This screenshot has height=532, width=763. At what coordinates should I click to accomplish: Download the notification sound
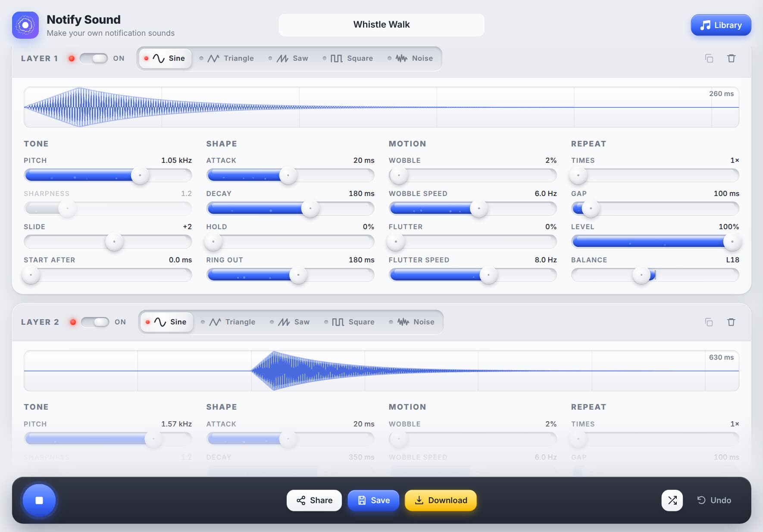(x=441, y=500)
